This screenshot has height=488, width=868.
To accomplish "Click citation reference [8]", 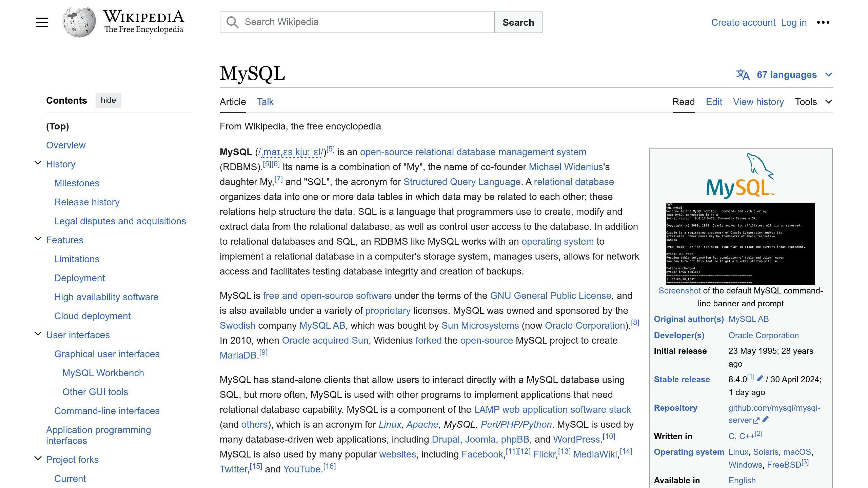I will 635,323.
